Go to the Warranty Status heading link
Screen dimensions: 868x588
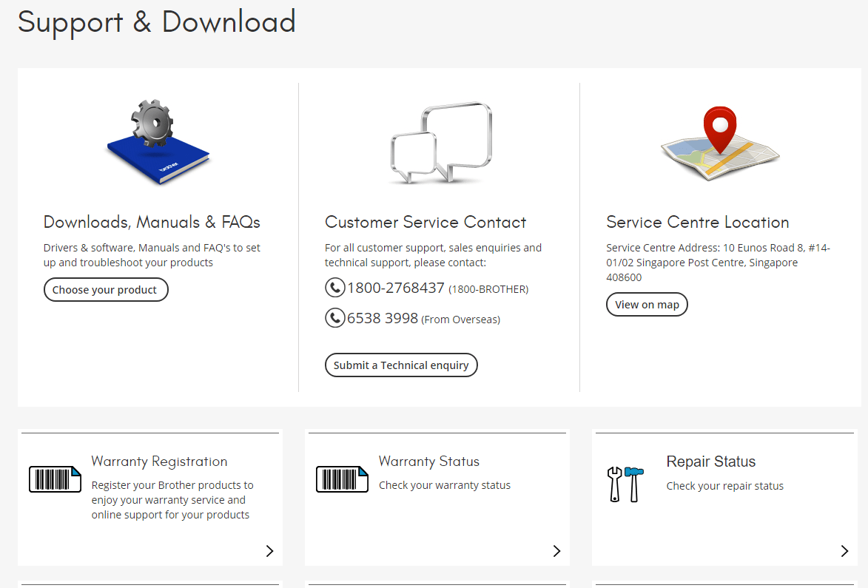[429, 462]
